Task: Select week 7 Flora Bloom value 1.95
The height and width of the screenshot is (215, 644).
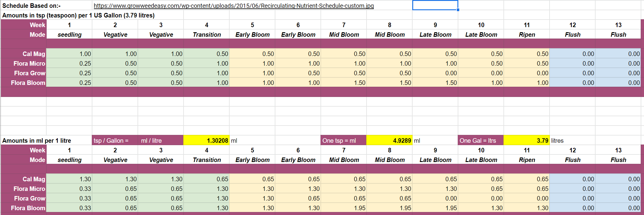Action: pos(344,208)
